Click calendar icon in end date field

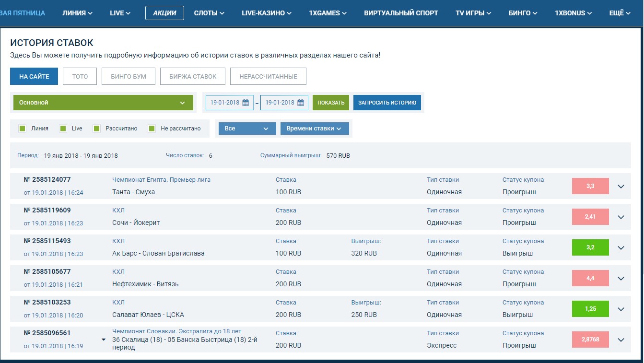tap(301, 103)
